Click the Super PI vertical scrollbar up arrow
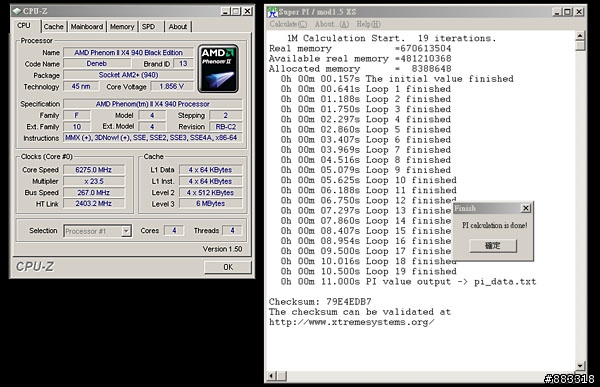 (x=580, y=36)
